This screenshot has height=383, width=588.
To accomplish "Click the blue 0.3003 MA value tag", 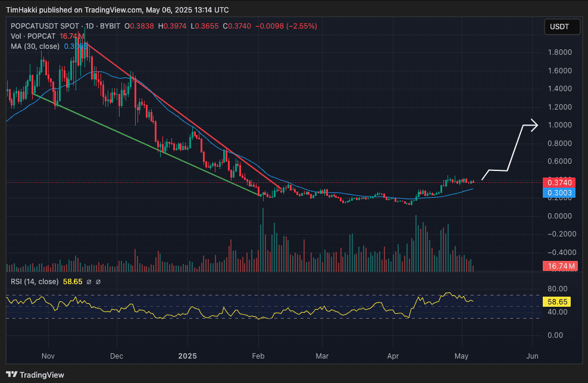I will coord(559,193).
